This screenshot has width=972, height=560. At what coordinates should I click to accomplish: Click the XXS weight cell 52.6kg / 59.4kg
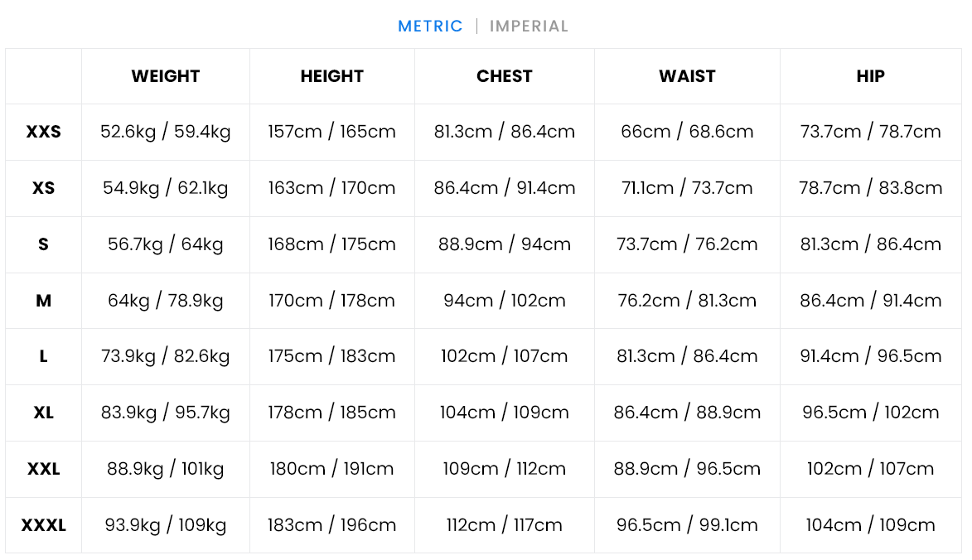coord(166,132)
